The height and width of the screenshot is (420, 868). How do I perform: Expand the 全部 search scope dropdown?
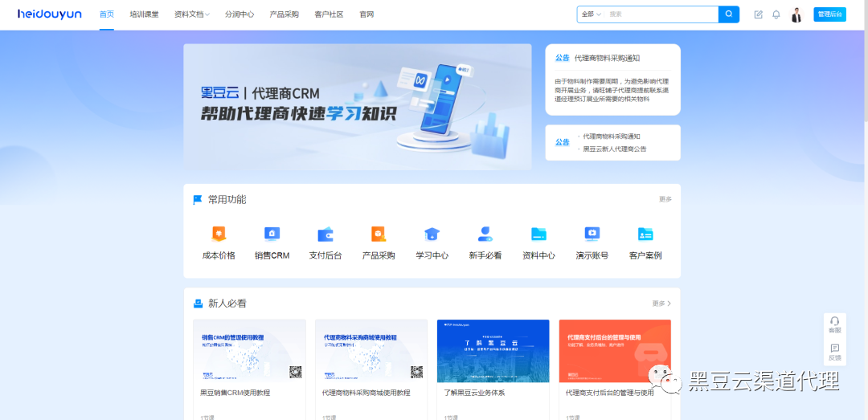(592, 14)
